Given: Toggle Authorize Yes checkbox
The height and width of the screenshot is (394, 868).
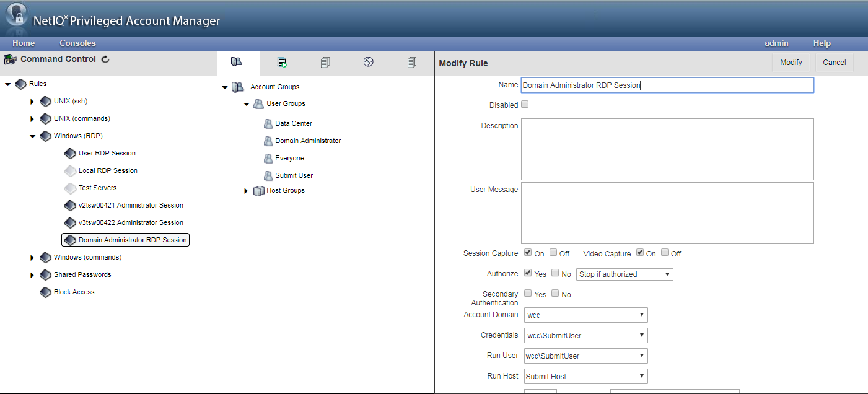Looking at the screenshot, I should click(x=528, y=273).
